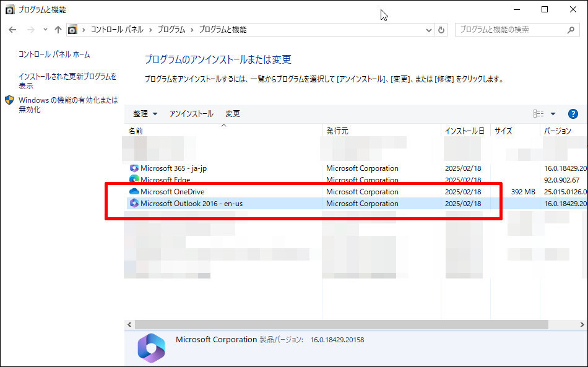The height and width of the screenshot is (367, 588).
Task: Go back using the back arrow
Action: [12, 30]
